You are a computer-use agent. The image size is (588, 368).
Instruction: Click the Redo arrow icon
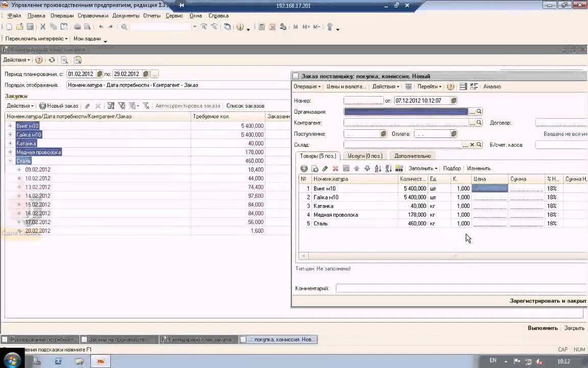[111, 27]
